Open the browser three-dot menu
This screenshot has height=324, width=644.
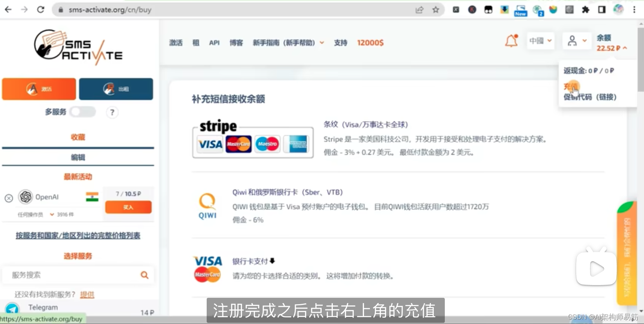[x=634, y=10]
